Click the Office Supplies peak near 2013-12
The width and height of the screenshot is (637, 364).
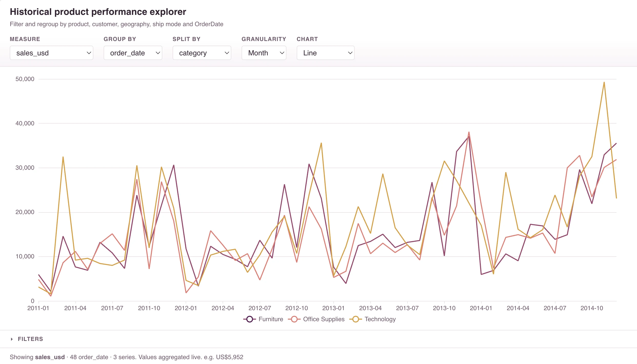(469, 132)
